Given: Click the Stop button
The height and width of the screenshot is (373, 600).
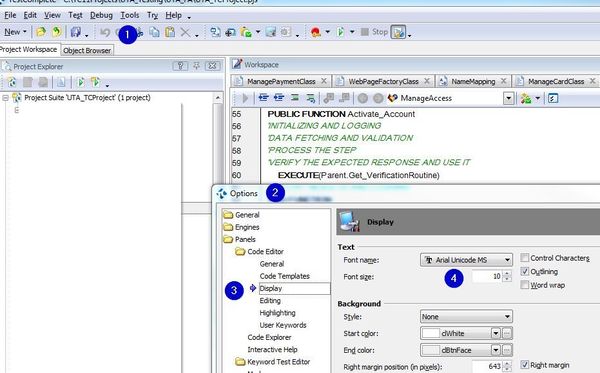Looking at the screenshot, I should click(x=374, y=32).
